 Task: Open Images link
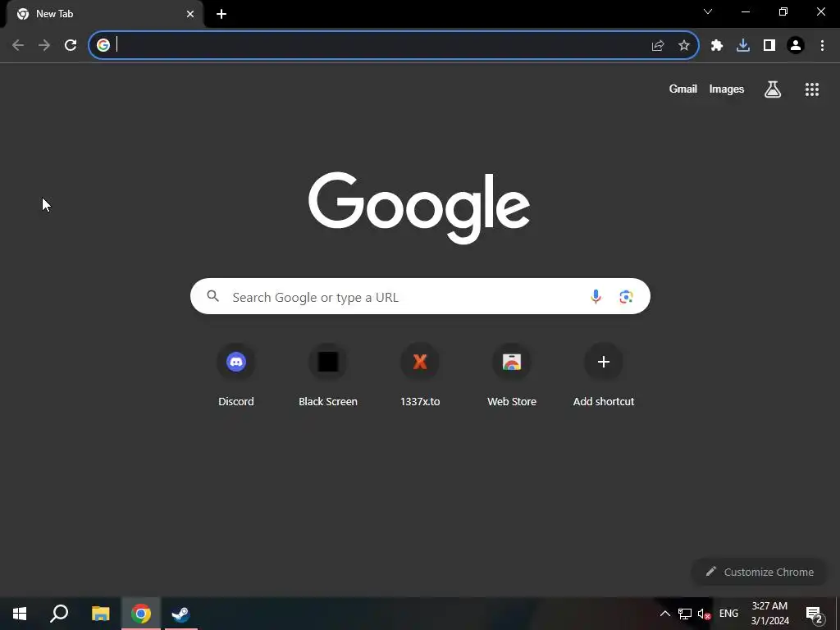click(727, 89)
